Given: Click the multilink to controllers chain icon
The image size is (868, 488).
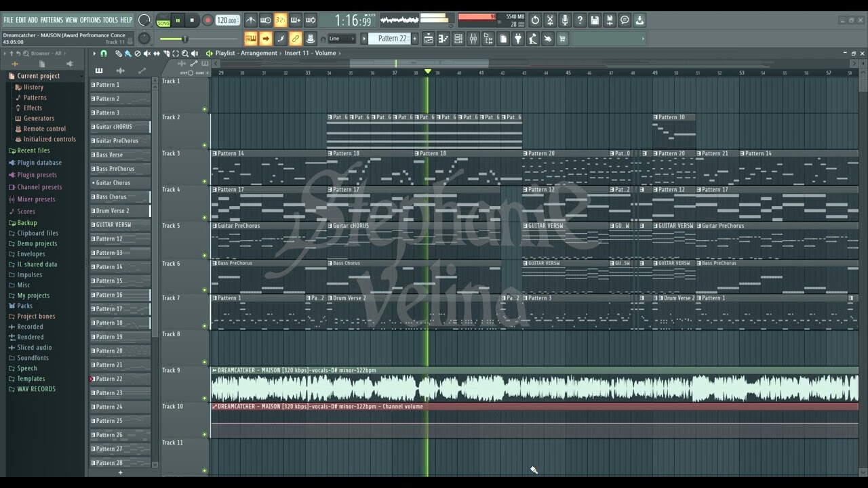Looking at the screenshot, I should pos(296,39).
